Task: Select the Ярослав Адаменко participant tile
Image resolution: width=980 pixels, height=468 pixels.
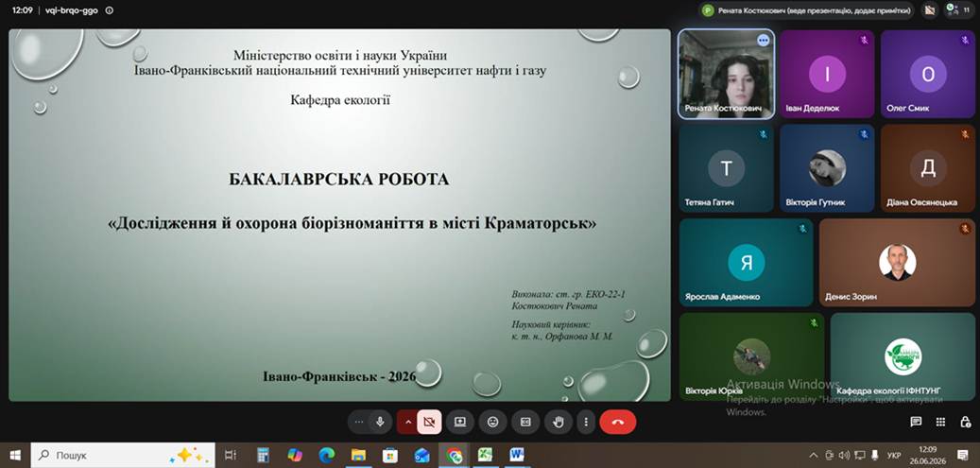Action: pos(747,262)
